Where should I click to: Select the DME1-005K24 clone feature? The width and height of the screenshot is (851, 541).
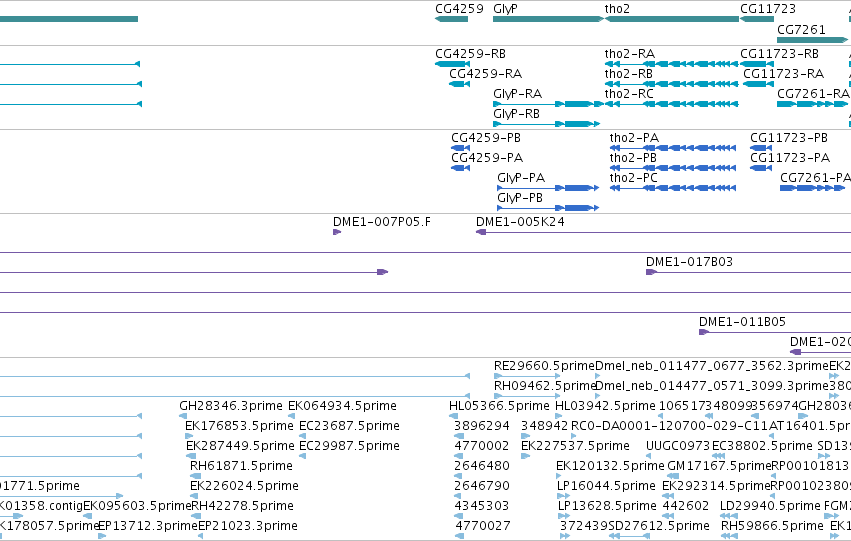[663, 232]
